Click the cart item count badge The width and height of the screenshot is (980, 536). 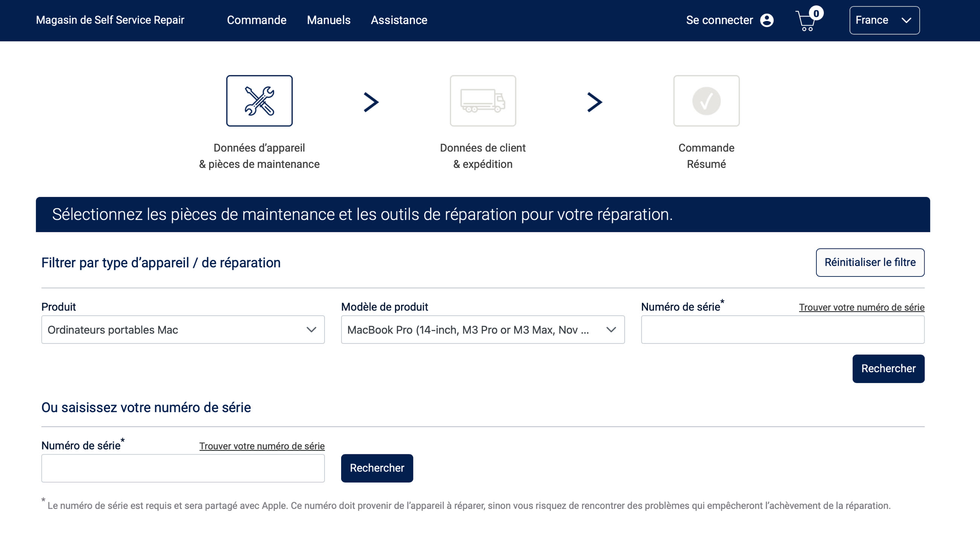816,13
